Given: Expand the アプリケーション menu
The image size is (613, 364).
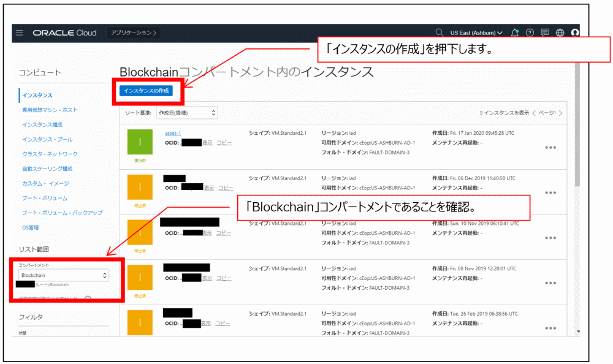Looking at the screenshot, I should 134,33.
